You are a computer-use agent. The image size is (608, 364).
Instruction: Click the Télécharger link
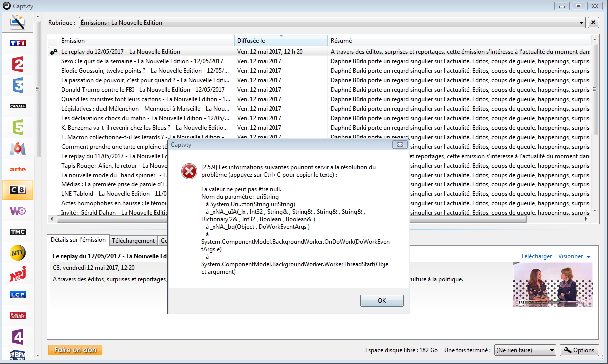pos(536,256)
